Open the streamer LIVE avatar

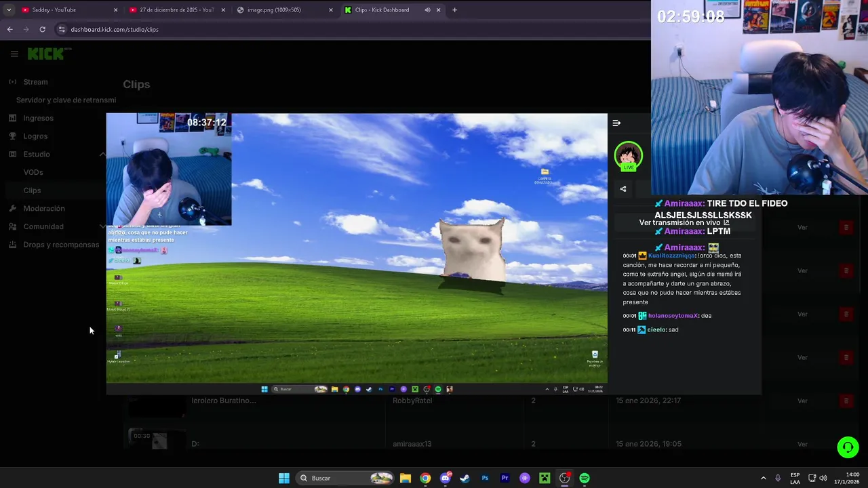coord(629,156)
